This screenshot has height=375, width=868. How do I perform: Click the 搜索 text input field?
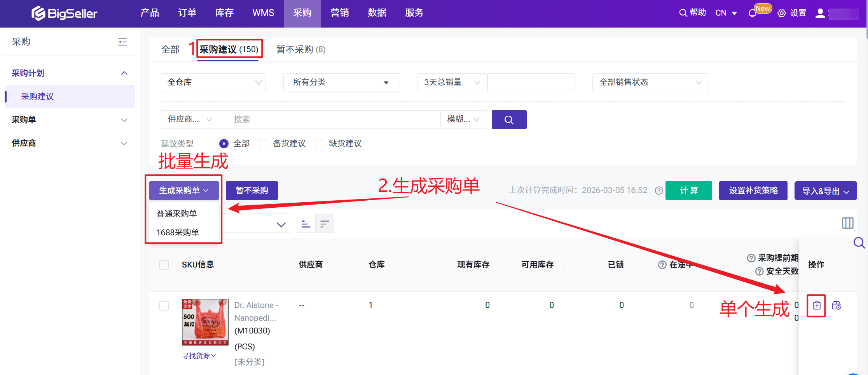pos(329,120)
